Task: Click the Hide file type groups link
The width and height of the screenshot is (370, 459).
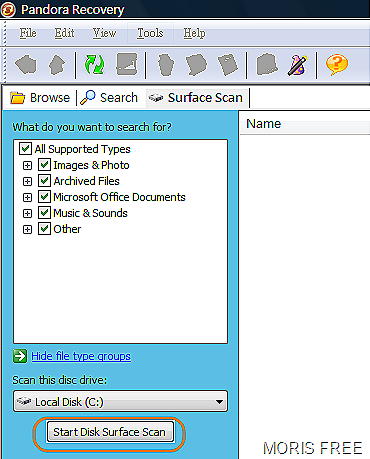Action: [81, 356]
